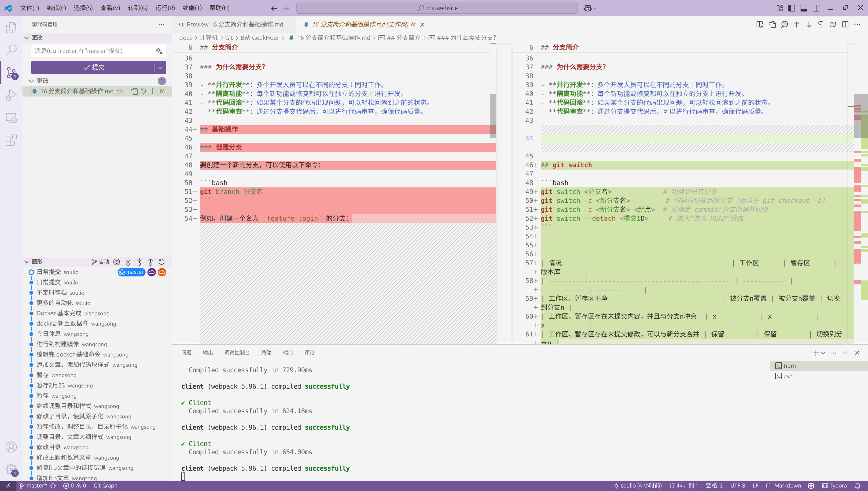Viewport: 868px width, 491px height.
Task: Open the Accounts menu icon
Action: point(11,447)
